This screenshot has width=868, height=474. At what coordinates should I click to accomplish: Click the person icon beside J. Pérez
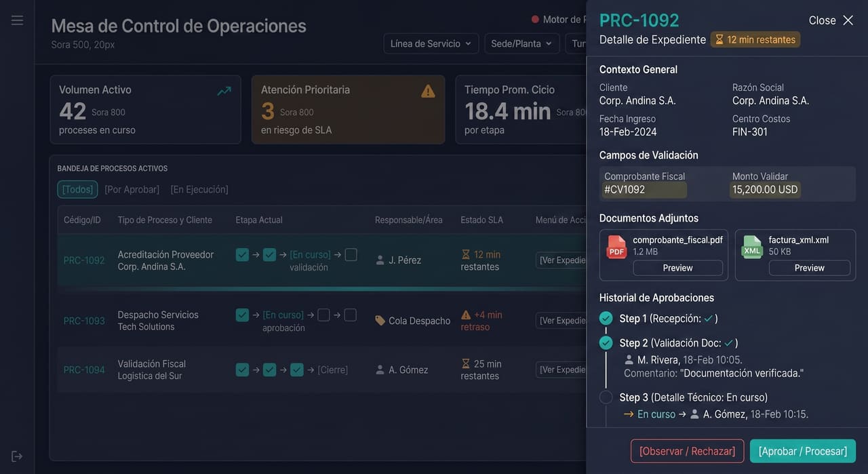[380, 260]
